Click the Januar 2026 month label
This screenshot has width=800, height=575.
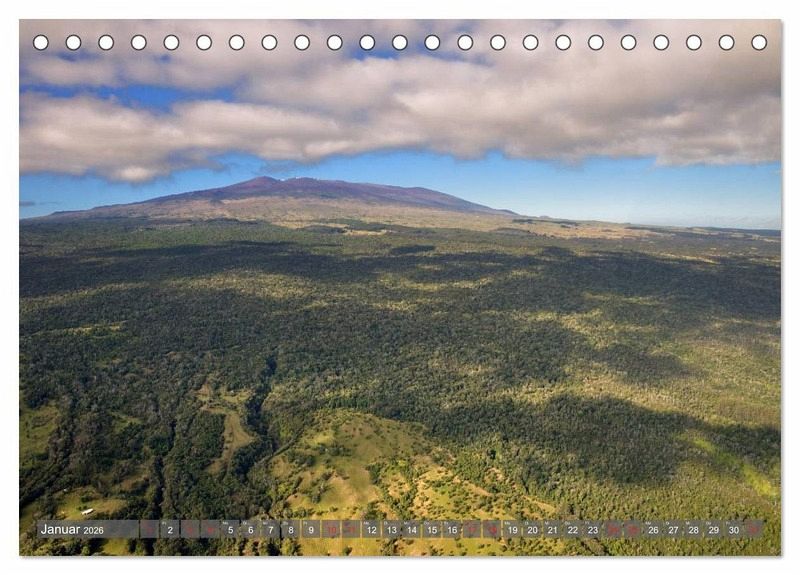[72, 530]
